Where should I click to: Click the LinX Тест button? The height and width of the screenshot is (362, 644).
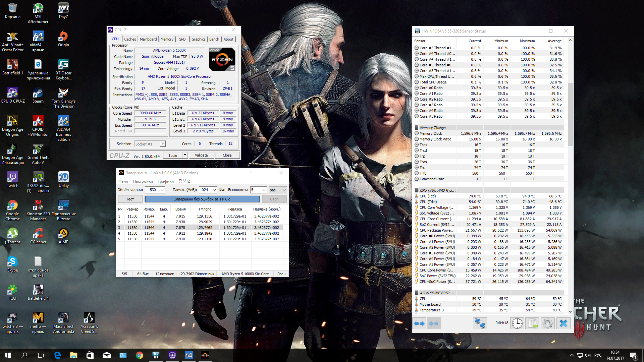[x=130, y=199]
